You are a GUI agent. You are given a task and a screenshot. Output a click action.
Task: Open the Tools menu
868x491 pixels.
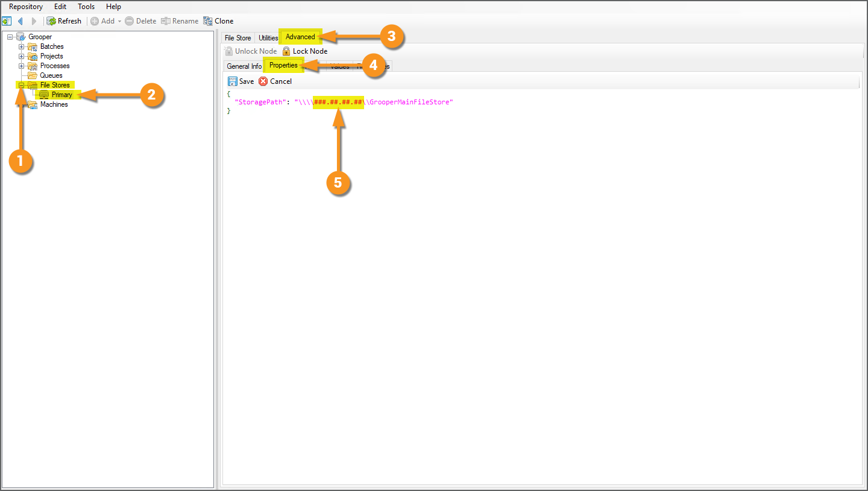coord(86,7)
